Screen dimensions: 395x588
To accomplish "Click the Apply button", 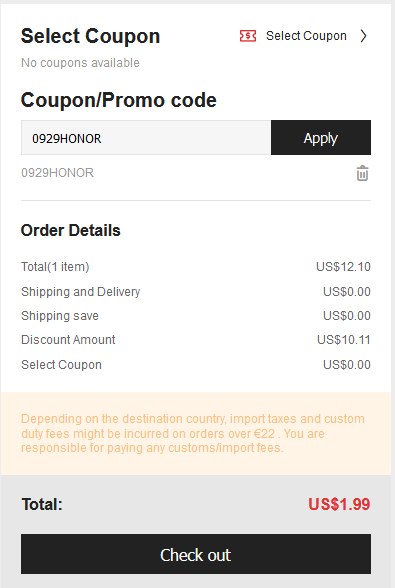I will point(321,138).
